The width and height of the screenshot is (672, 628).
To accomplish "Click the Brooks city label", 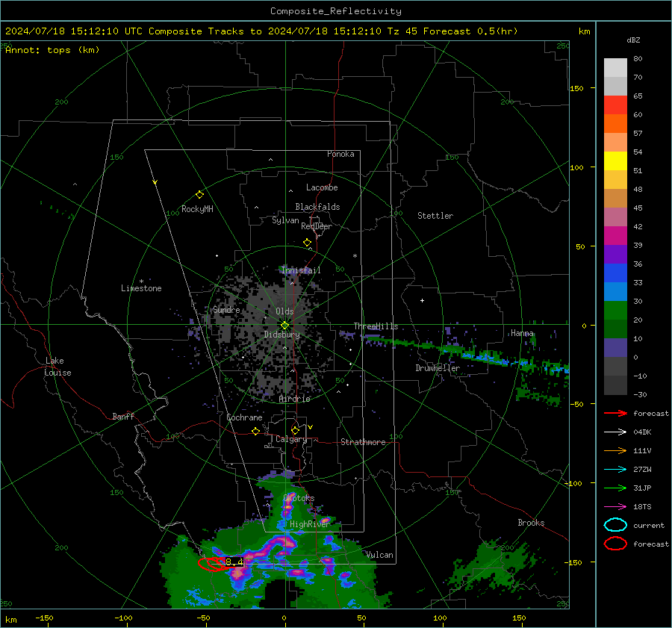I will pyautogui.click(x=531, y=523).
